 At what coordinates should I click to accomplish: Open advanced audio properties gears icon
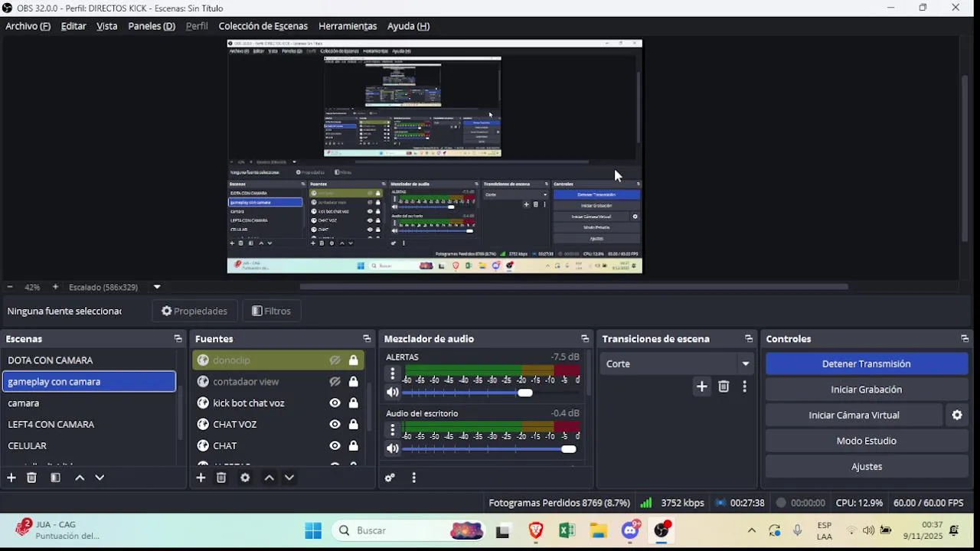pyautogui.click(x=390, y=478)
